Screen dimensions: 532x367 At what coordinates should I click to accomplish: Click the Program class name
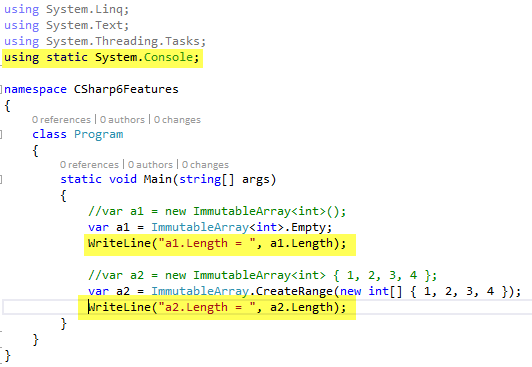click(x=99, y=134)
